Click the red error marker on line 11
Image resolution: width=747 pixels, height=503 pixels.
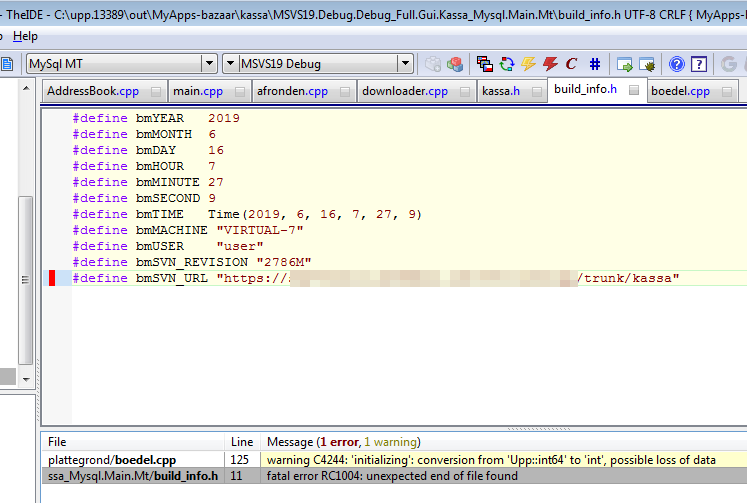click(52, 278)
